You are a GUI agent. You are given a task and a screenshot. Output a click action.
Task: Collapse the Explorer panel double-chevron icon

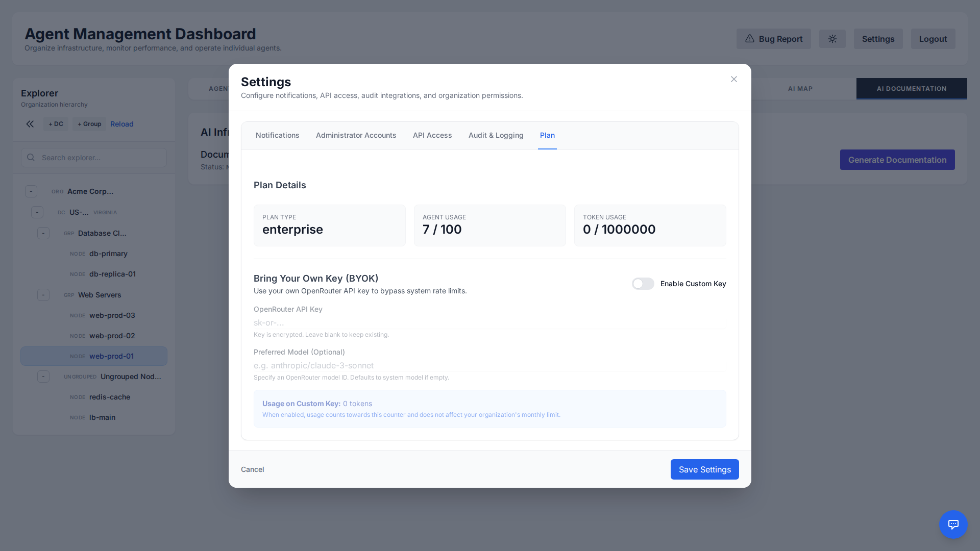coord(30,124)
